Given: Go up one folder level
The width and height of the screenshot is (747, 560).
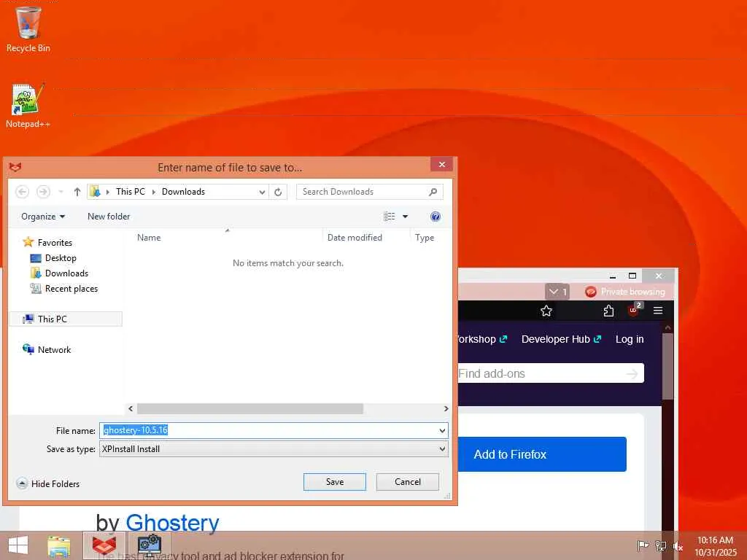Looking at the screenshot, I should (x=77, y=192).
